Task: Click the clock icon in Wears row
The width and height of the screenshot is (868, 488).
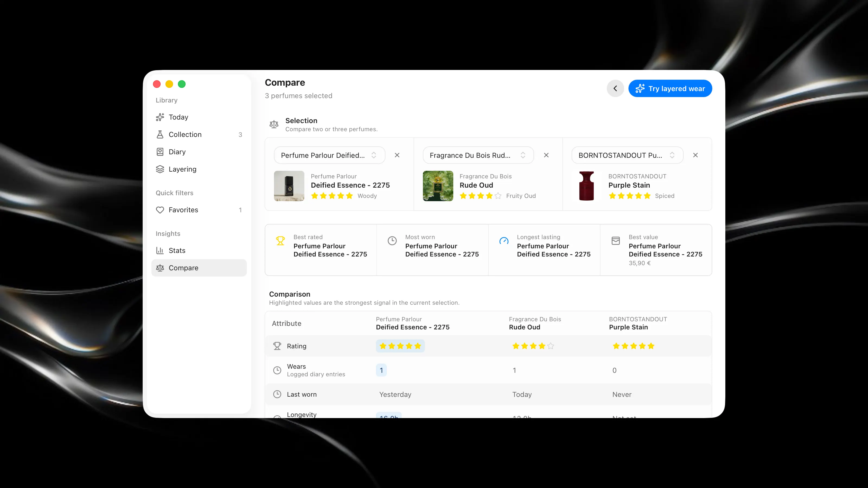Action: (277, 370)
